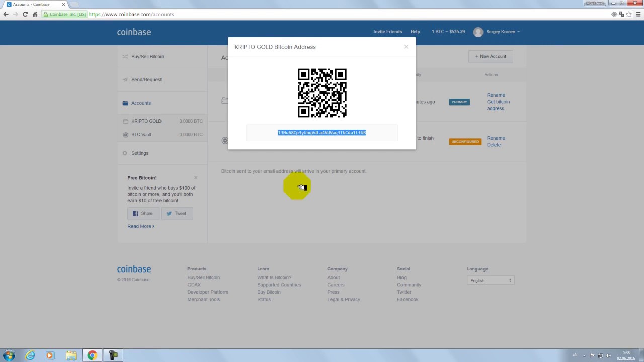Close the KRIPTO GOLD Bitcoin Address dialog
This screenshot has width=644, height=362.
point(406,47)
